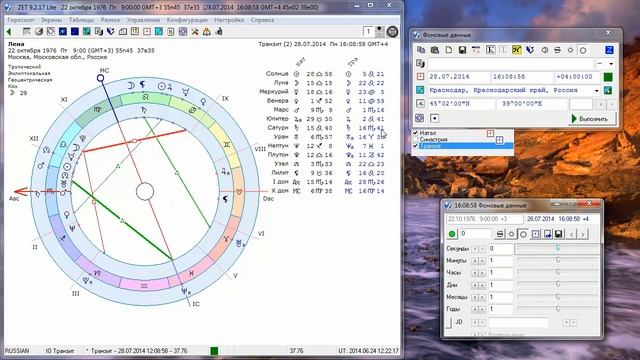Open the dropdown arrow beside the empty name field
The width and height of the screenshot is (640, 360).
point(611,64)
